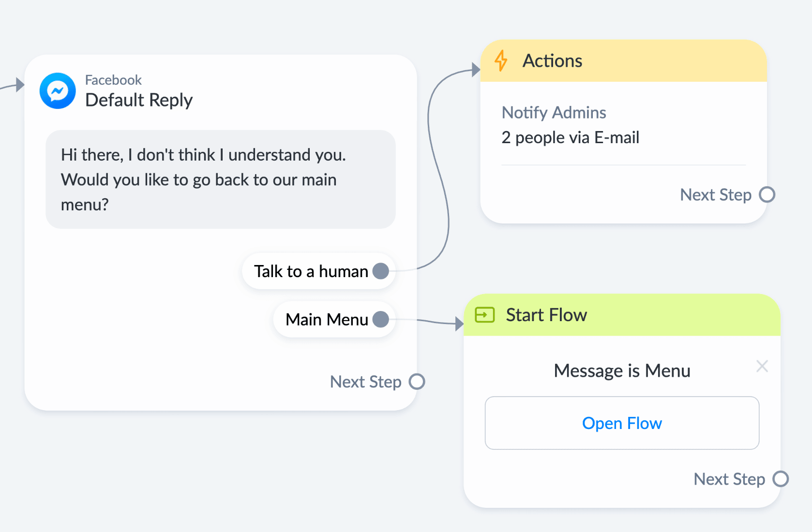Remove the Message is Menu flow with X

[x=762, y=366]
